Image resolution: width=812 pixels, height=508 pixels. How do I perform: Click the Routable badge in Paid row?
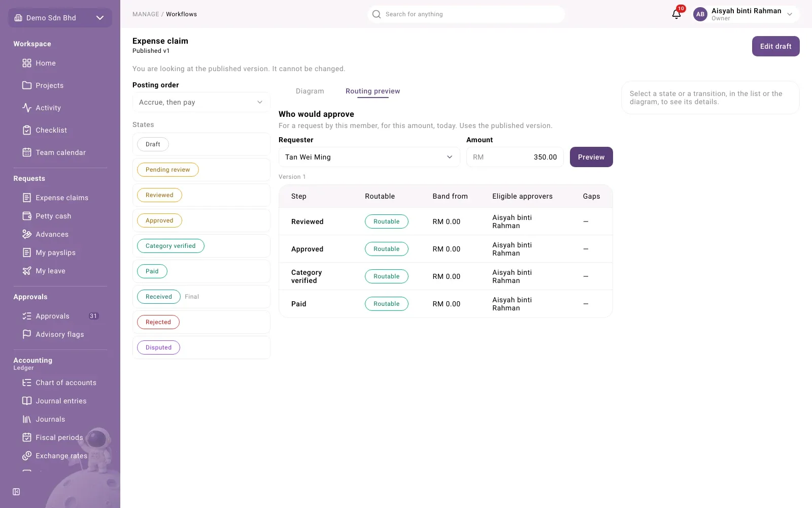(x=387, y=304)
